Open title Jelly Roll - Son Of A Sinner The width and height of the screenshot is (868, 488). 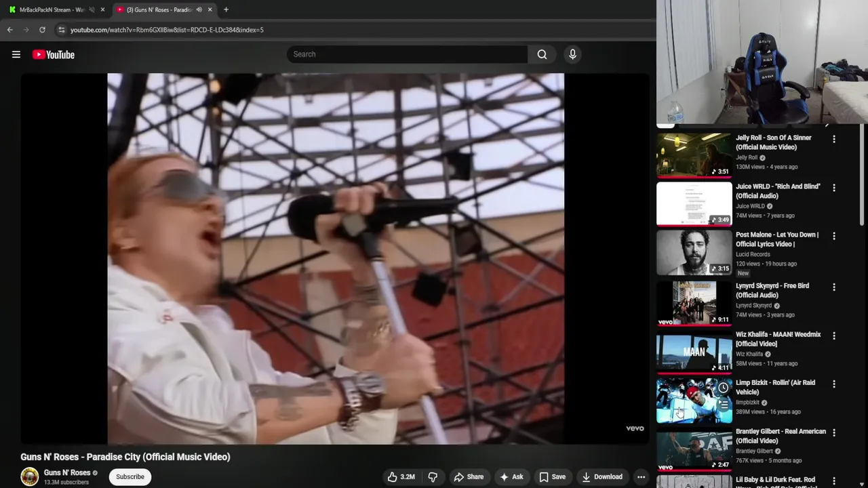[x=774, y=142]
